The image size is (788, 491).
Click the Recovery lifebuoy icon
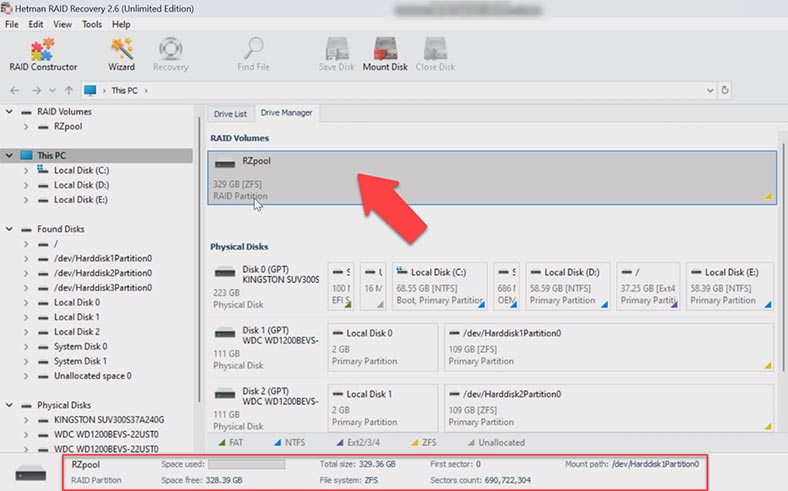(170, 49)
